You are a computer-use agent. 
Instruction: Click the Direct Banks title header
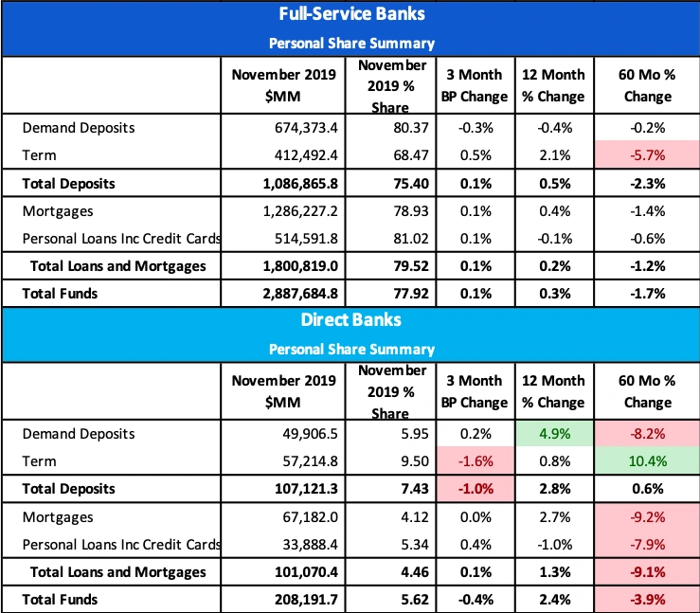click(351, 320)
